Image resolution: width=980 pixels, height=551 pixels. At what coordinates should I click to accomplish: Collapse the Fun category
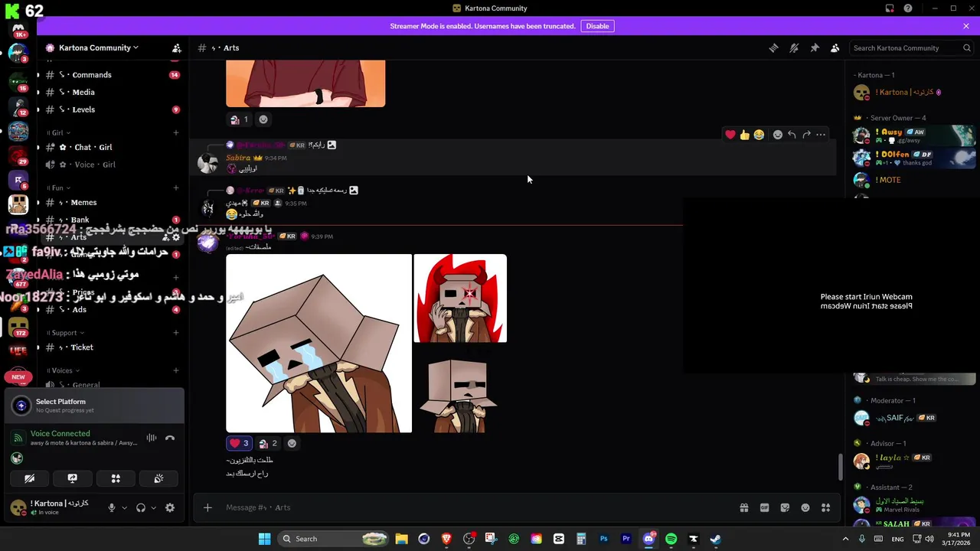(60, 187)
